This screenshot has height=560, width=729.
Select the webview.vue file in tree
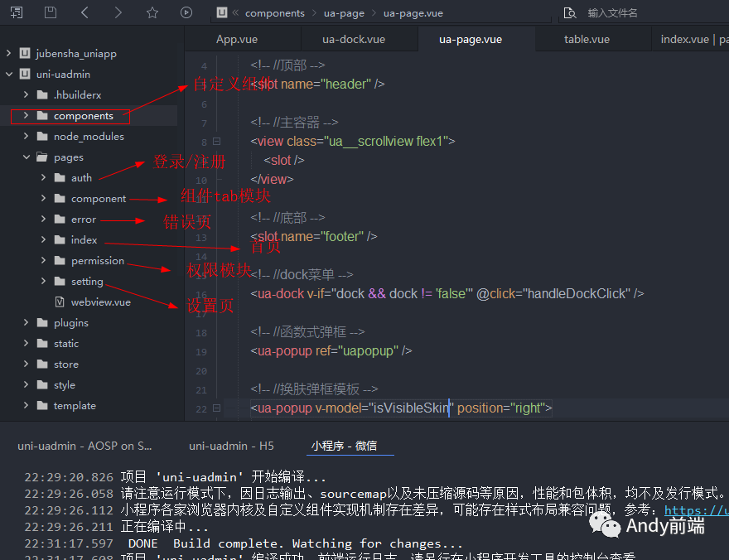click(x=100, y=302)
